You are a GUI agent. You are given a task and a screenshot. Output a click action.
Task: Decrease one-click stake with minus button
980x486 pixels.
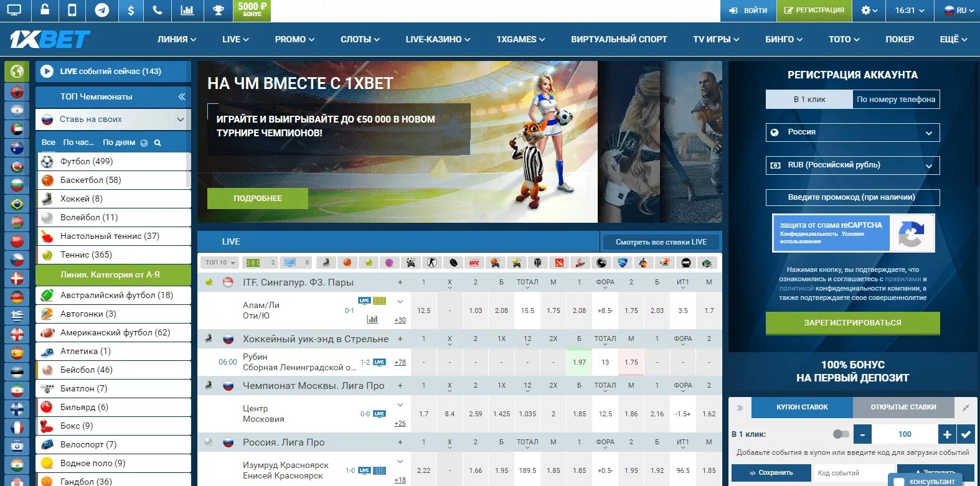[x=862, y=434]
